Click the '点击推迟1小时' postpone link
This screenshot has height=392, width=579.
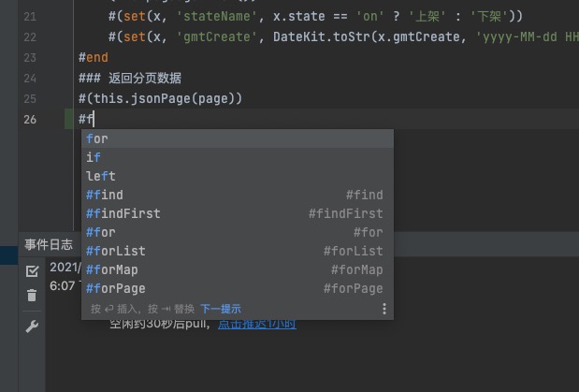pyautogui.click(x=257, y=324)
